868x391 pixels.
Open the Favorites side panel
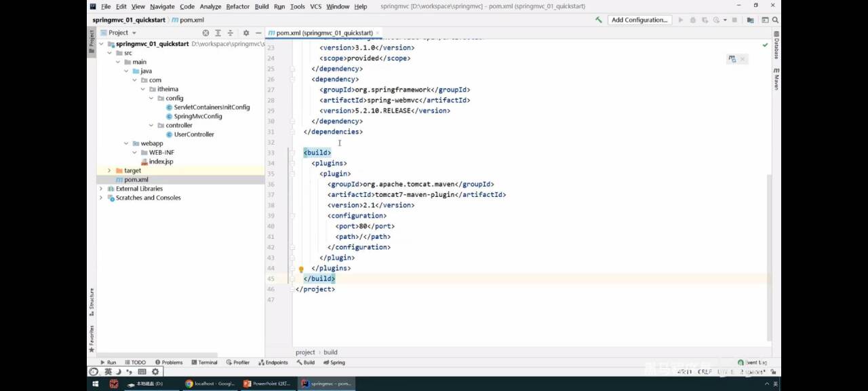(x=92, y=338)
